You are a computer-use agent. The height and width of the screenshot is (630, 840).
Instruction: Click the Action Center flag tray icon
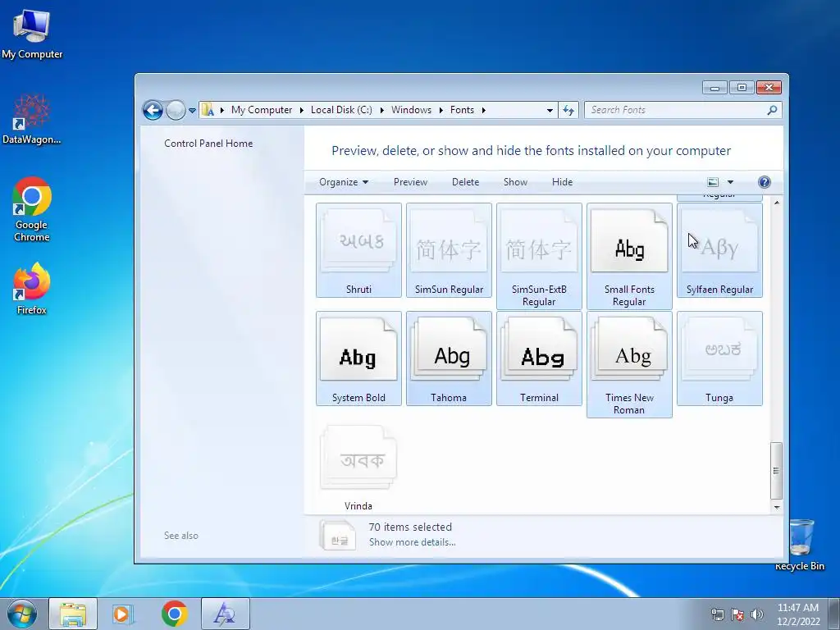tap(737, 614)
